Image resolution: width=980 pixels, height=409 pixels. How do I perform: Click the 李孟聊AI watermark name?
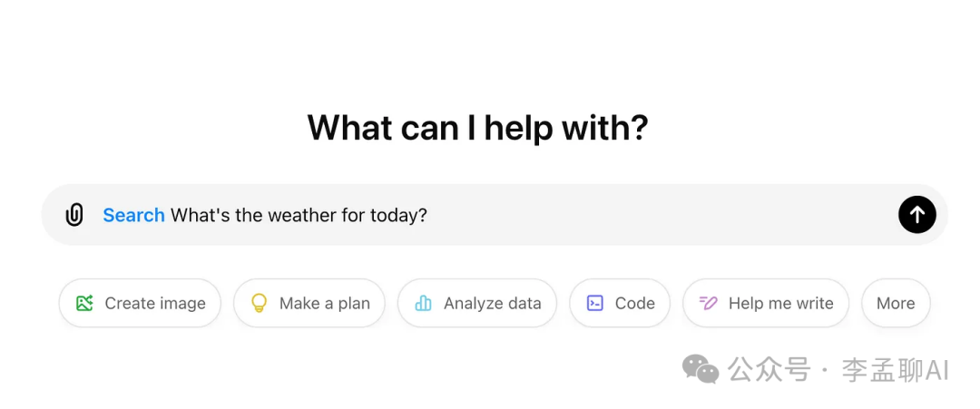(x=895, y=370)
